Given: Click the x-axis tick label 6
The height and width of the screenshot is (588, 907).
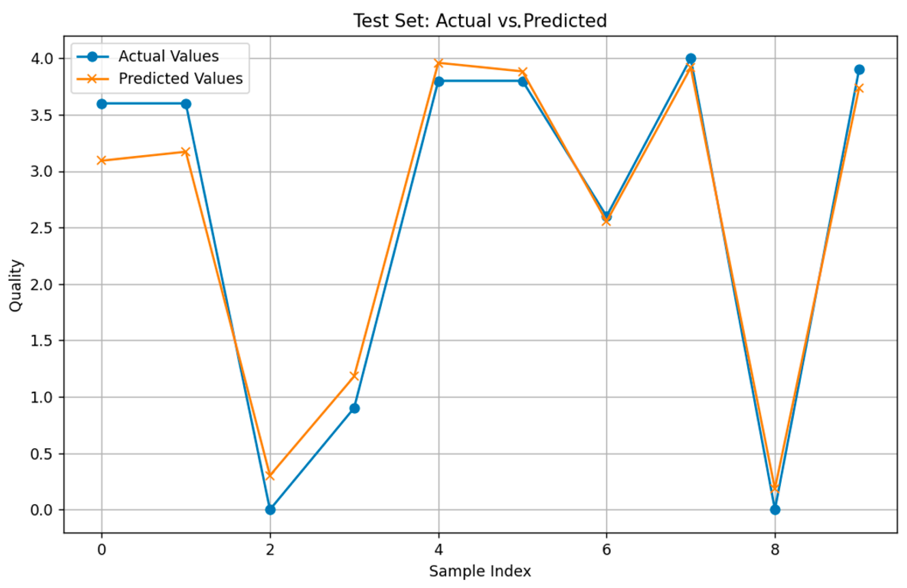Looking at the screenshot, I should [607, 550].
